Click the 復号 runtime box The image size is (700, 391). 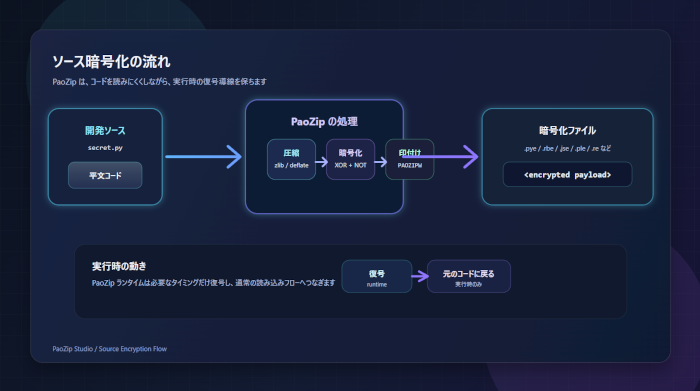[x=377, y=277]
